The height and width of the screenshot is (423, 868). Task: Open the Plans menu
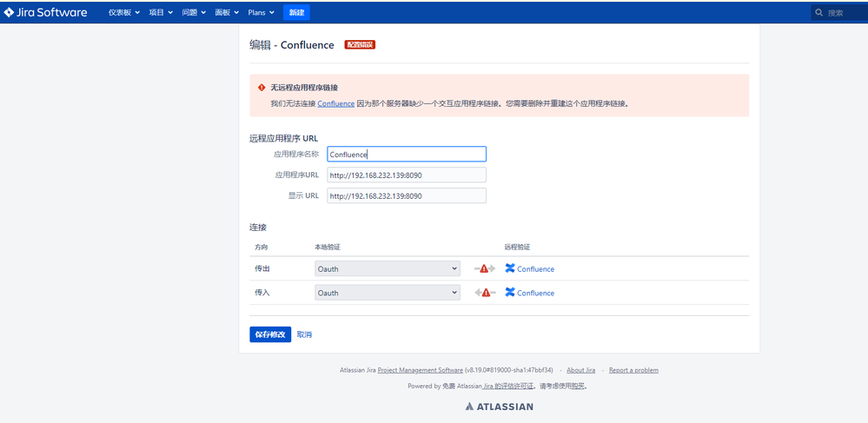coord(261,12)
